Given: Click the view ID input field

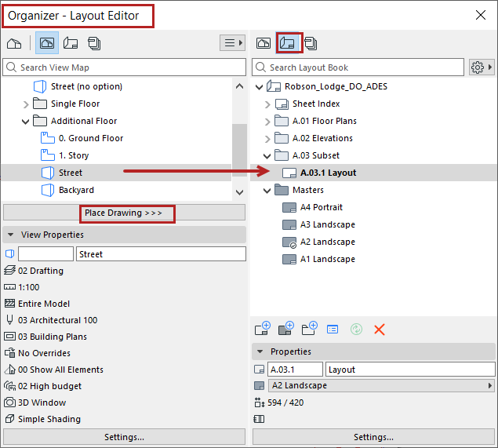Looking at the screenshot, I should coord(45,254).
